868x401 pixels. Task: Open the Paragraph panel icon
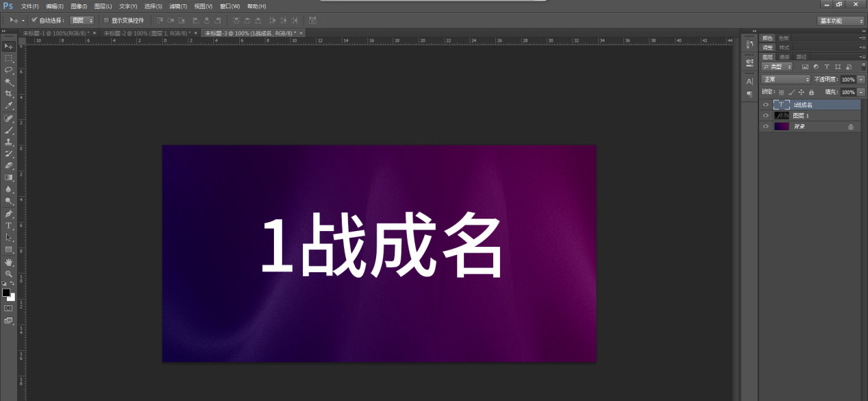tap(749, 94)
